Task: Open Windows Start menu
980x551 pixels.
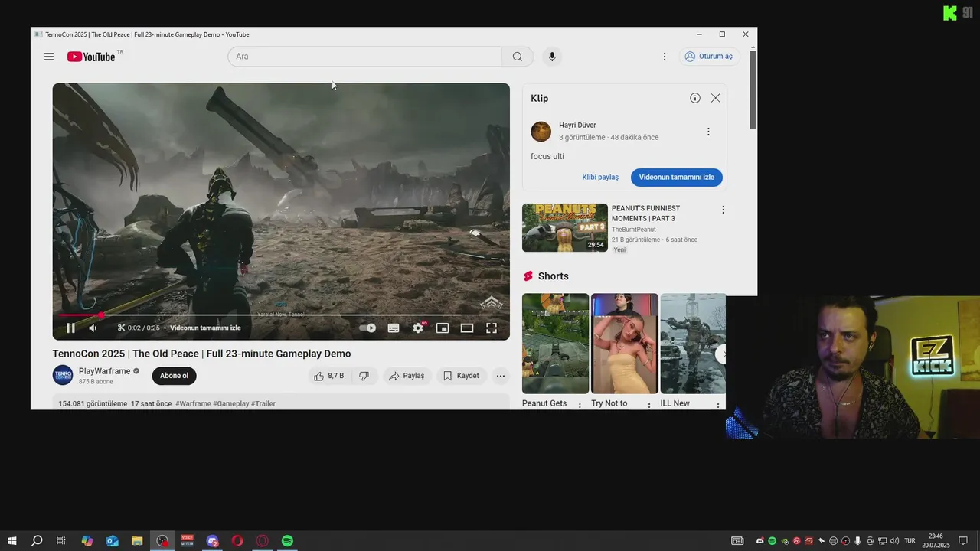Action: click(x=12, y=541)
